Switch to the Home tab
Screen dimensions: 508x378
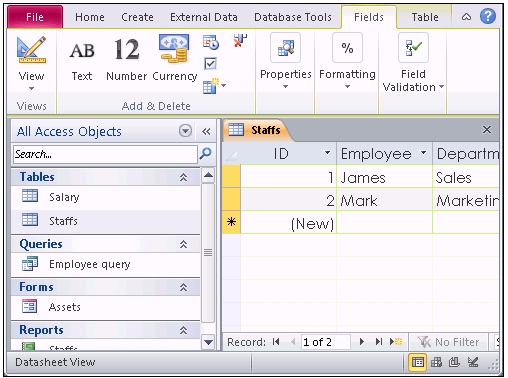(x=90, y=17)
